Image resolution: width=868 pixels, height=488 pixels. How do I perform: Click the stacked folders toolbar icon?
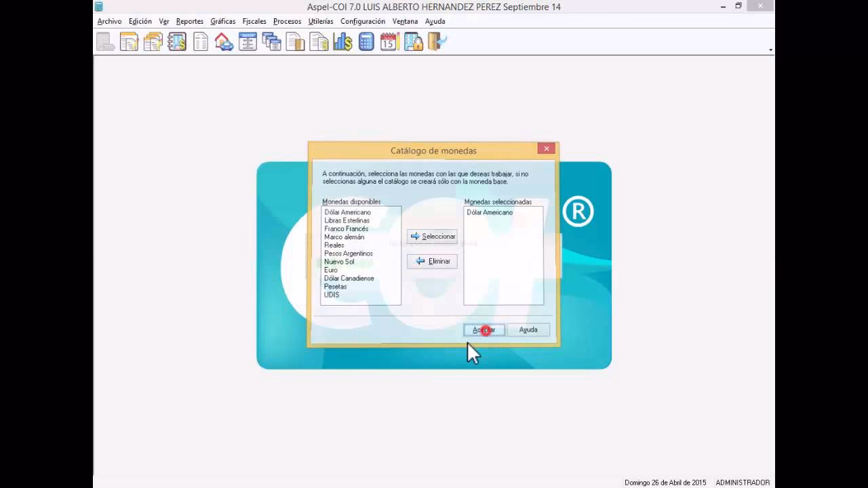coord(153,42)
